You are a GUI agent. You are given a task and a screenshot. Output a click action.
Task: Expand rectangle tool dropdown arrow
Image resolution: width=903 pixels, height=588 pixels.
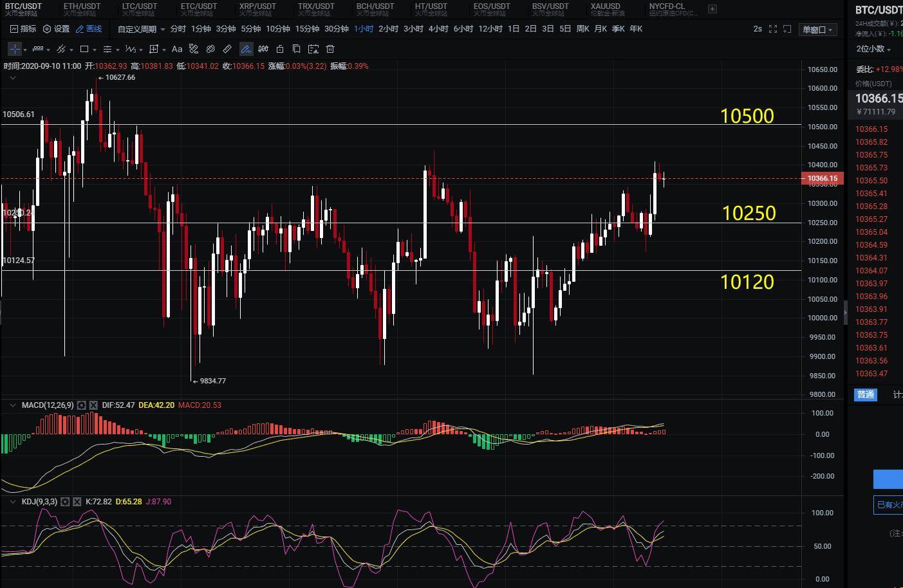point(95,50)
